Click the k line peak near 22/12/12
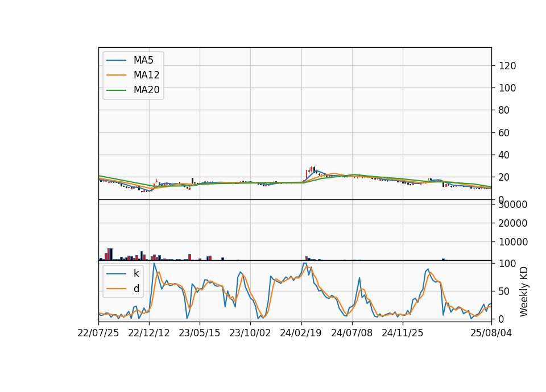This screenshot has height=392, width=546. point(154,264)
